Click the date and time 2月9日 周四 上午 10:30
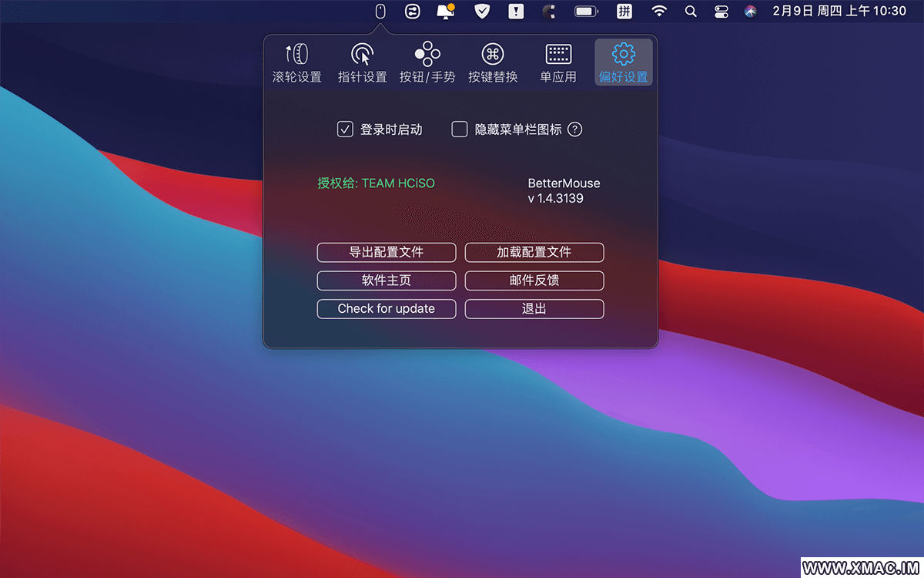 (x=839, y=11)
